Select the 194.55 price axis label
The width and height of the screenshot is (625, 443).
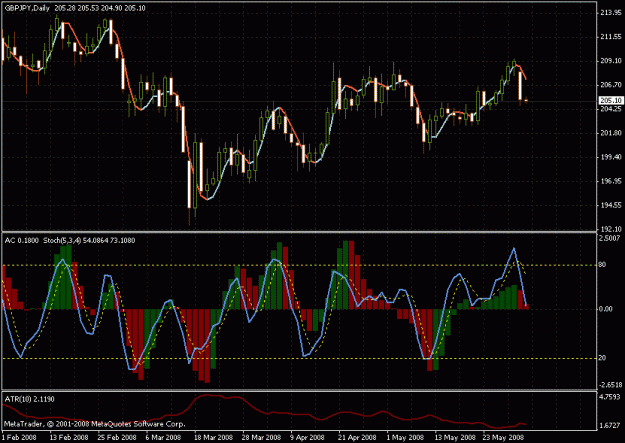pyautogui.click(x=610, y=205)
